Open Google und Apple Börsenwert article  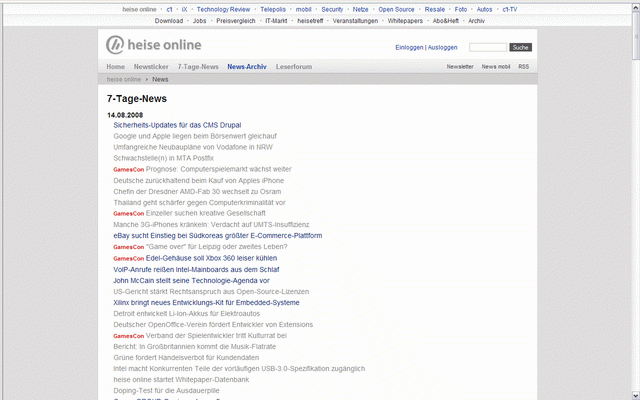(x=195, y=136)
